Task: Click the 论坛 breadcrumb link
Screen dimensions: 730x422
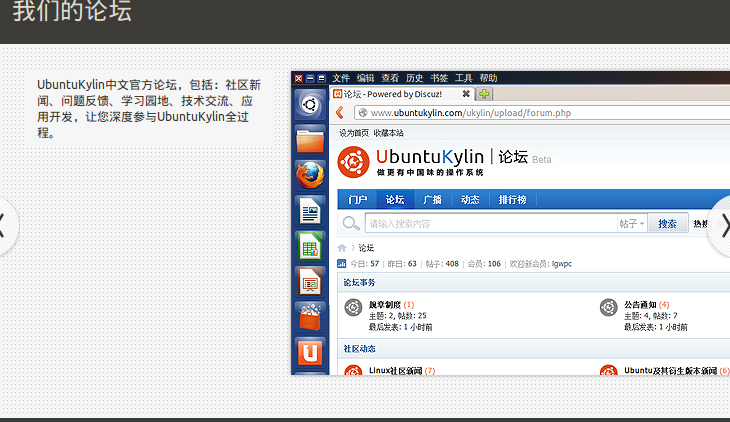Action: tap(366, 248)
